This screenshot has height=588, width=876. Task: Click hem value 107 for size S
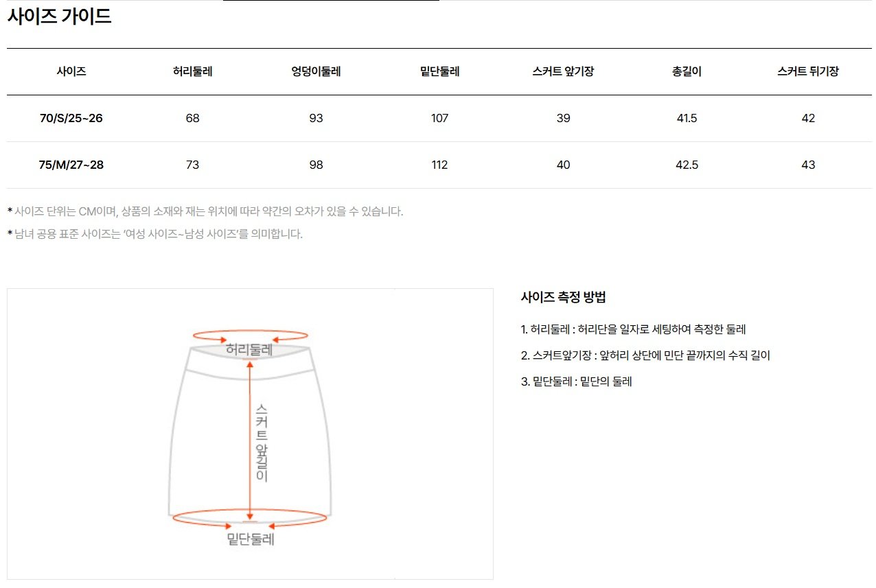tap(439, 118)
